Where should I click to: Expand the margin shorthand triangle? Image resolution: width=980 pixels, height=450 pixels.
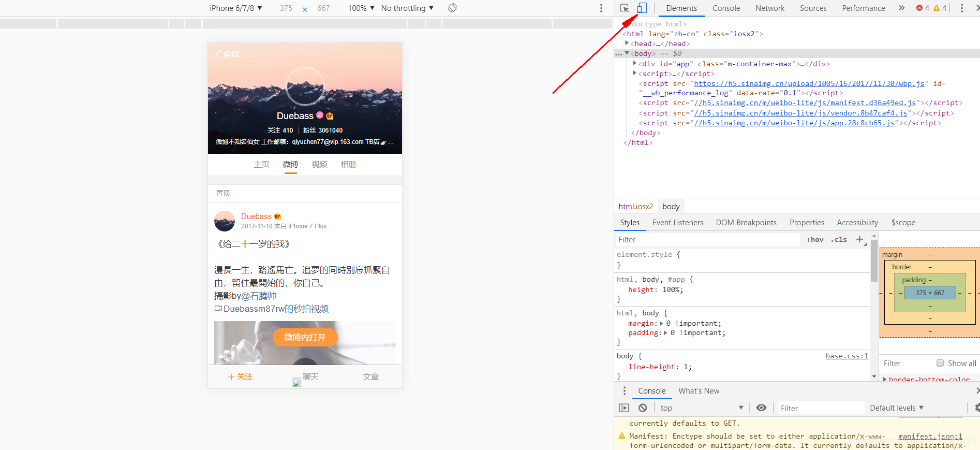pos(661,324)
